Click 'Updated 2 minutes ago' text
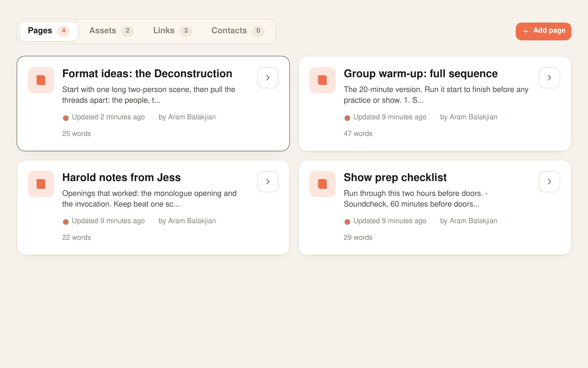The width and height of the screenshot is (588, 368). [108, 117]
